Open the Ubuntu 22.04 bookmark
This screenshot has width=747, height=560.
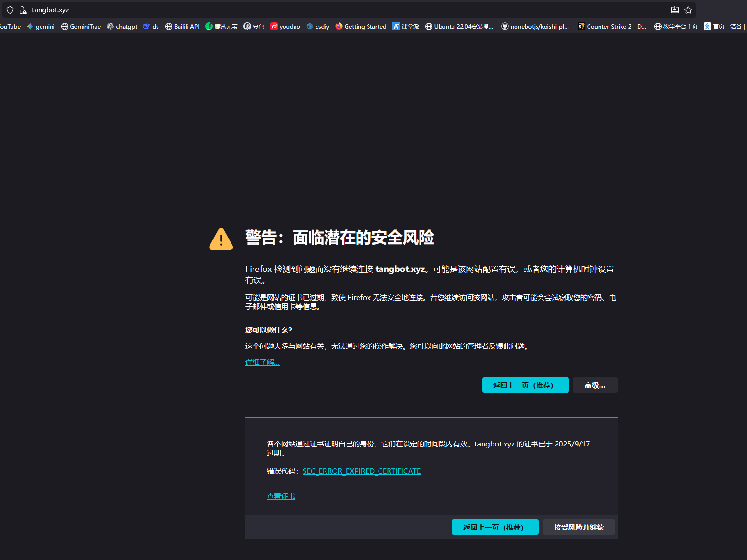459,27
